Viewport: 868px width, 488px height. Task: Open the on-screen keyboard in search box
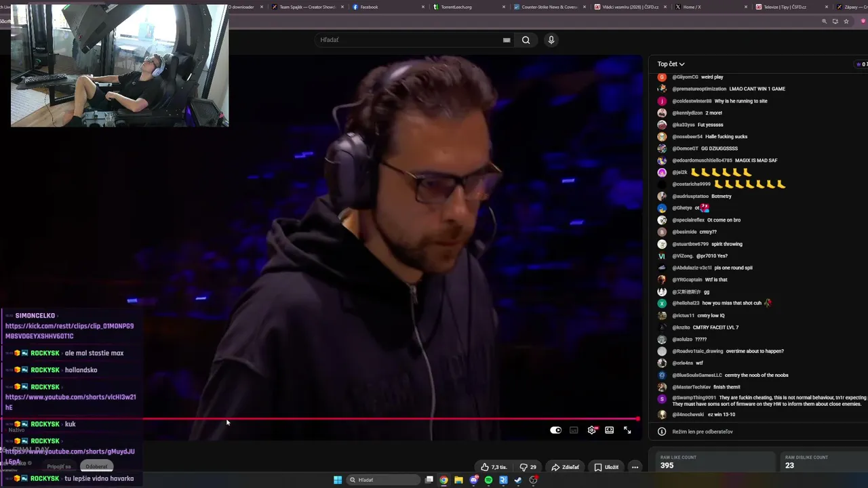[x=507, y=40]
